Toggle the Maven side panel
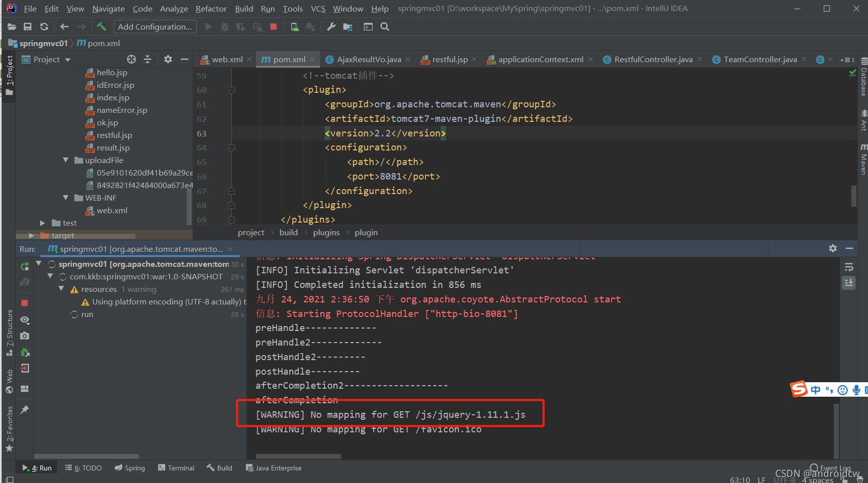This screenshot has height=483, width=868. tap(863, 159)
